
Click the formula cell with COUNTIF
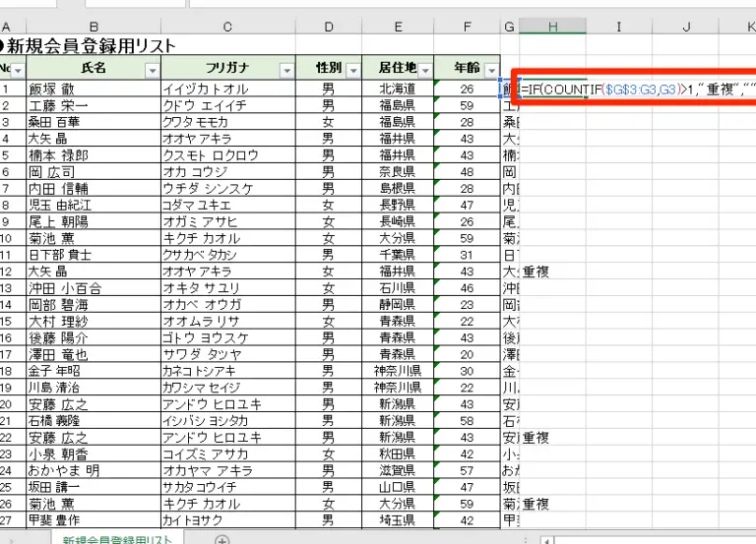pos(630,90)
